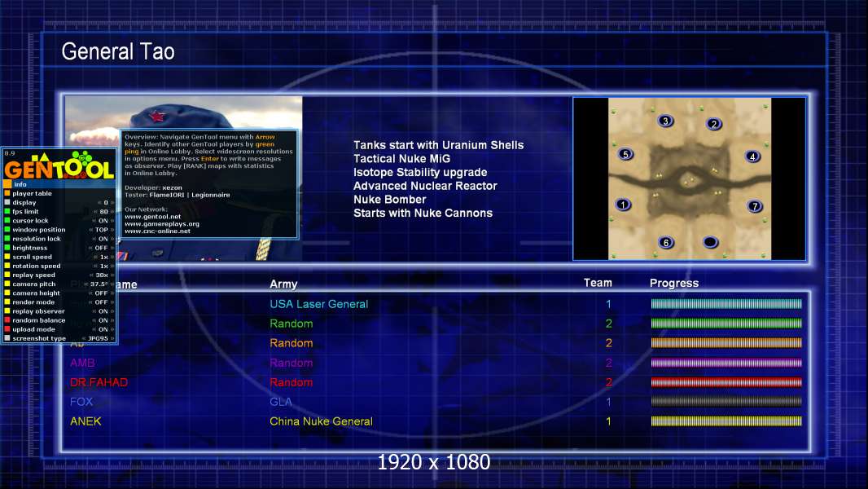Select start position 5 on the map
Screen dimensions: 868x489
625,155
